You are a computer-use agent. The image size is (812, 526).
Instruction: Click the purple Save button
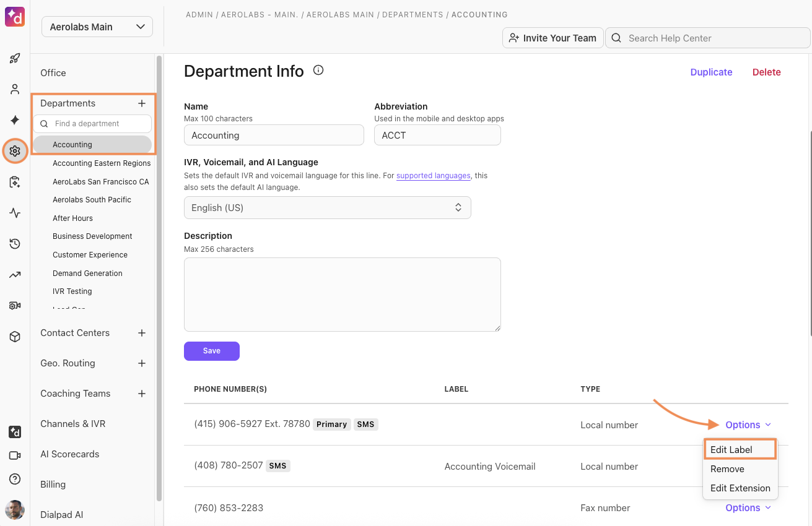point(211,351)
